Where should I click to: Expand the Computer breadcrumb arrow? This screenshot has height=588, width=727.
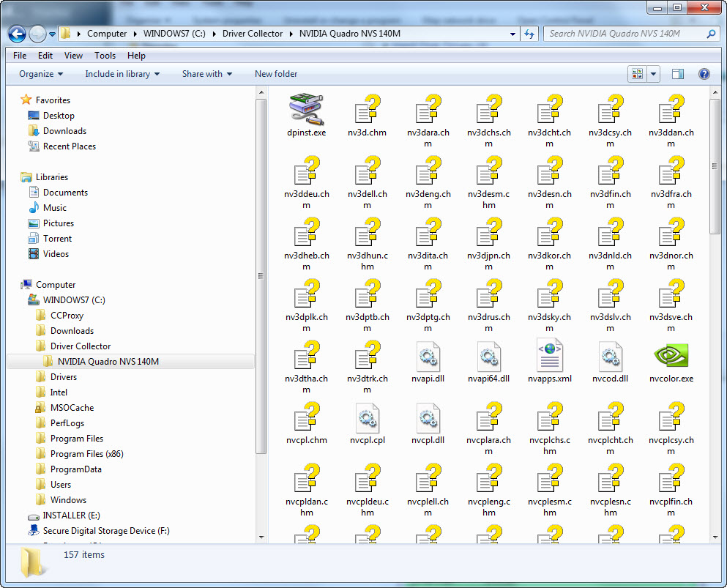point(135,34)
